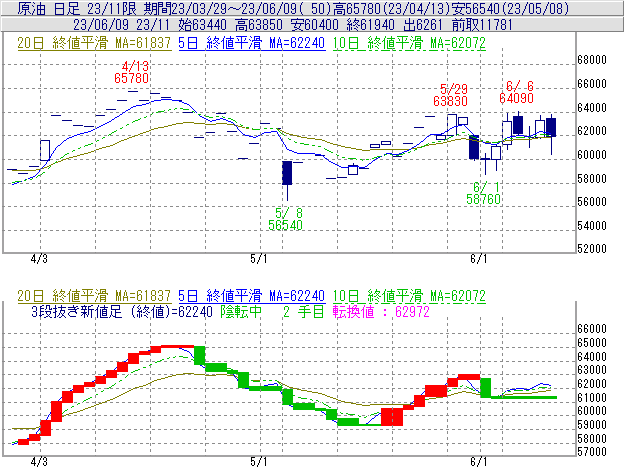Click the 20日 終値平滑 MA=61837 label in upper chart
Image resolution: width=624 pixels, height=475 pixels.
tap(94, 43)
